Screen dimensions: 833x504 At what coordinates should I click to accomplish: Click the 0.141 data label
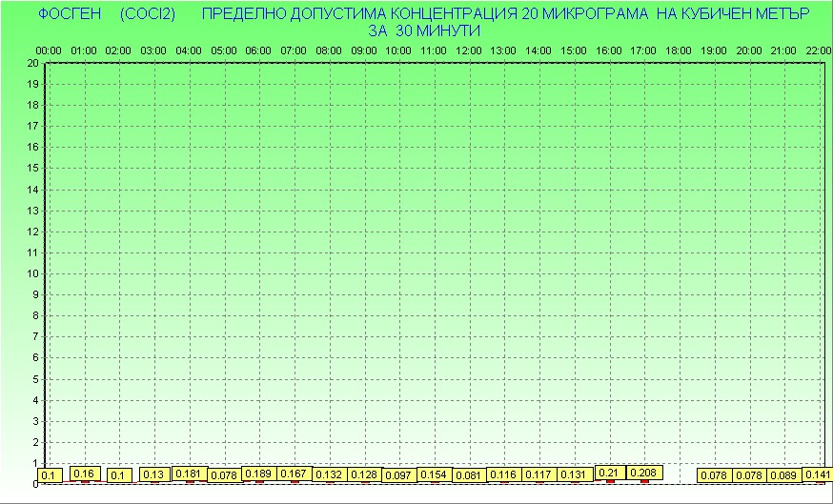(x=818, y=474)
